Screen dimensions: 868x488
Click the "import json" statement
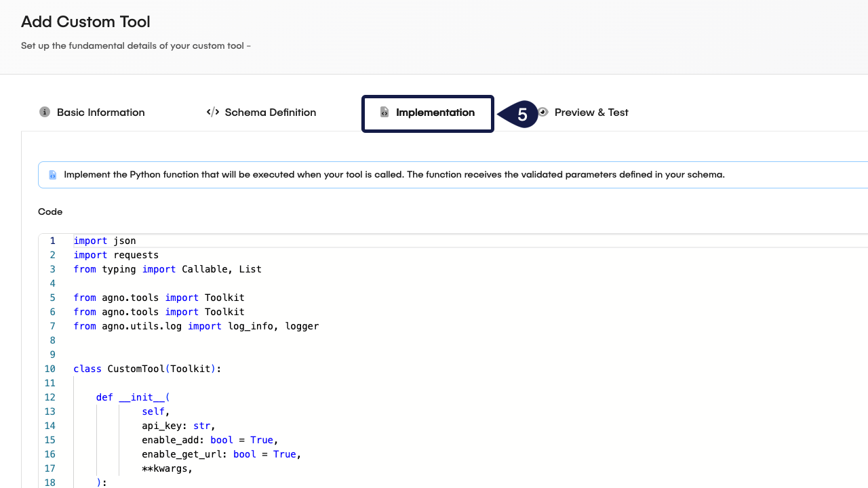[104, 241]
